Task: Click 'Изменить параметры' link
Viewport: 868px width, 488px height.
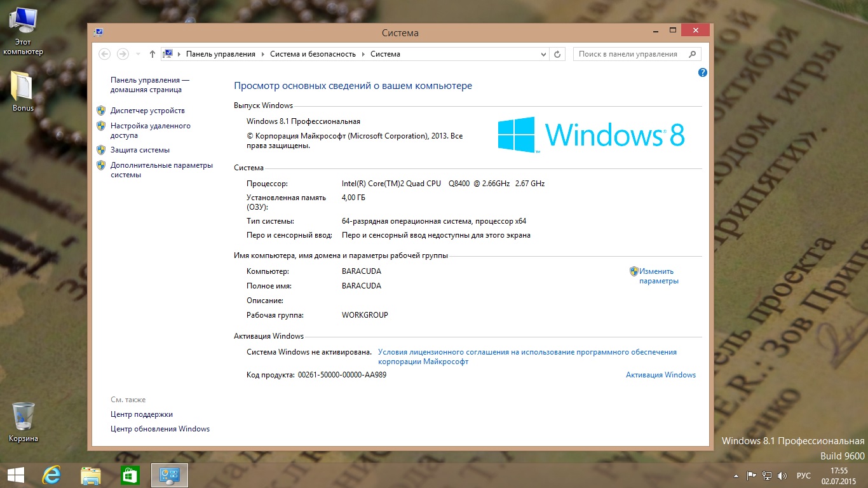Action: 658,276
